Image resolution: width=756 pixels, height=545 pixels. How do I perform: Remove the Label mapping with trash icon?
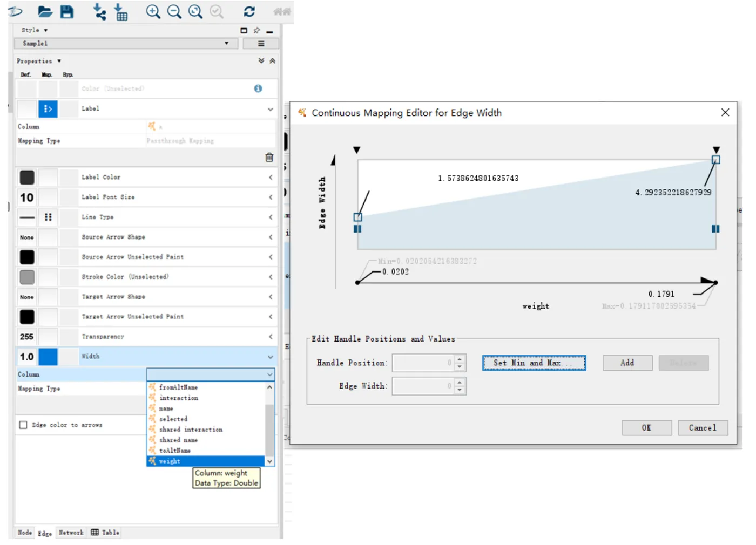(269, 157)
